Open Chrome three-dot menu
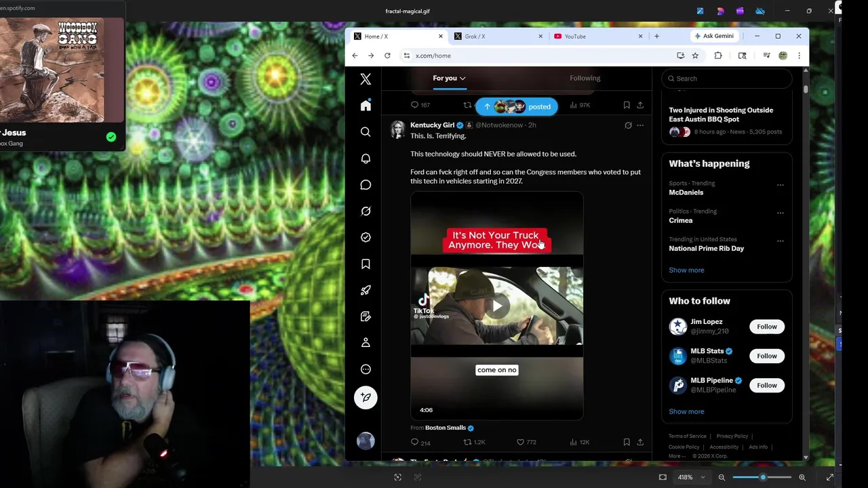This screenshot has height=488, width=868. 799,56
